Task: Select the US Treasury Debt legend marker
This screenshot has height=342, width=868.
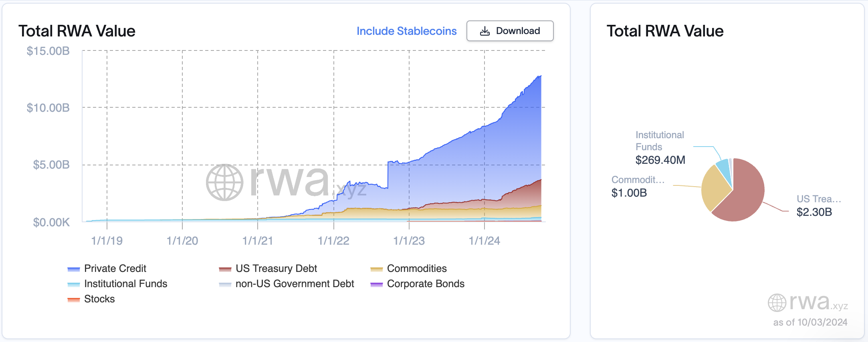Action: (226, 268)
